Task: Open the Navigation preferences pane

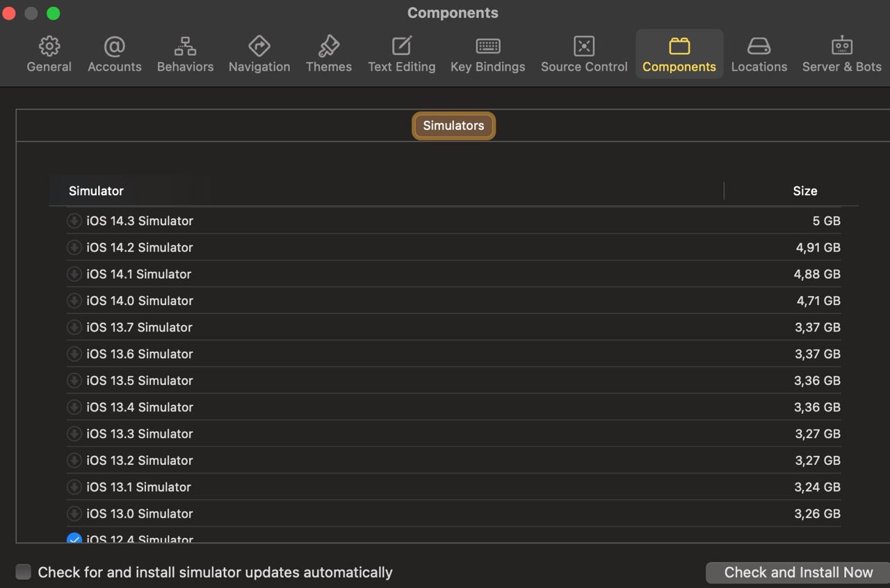Action: pos(259,54)
